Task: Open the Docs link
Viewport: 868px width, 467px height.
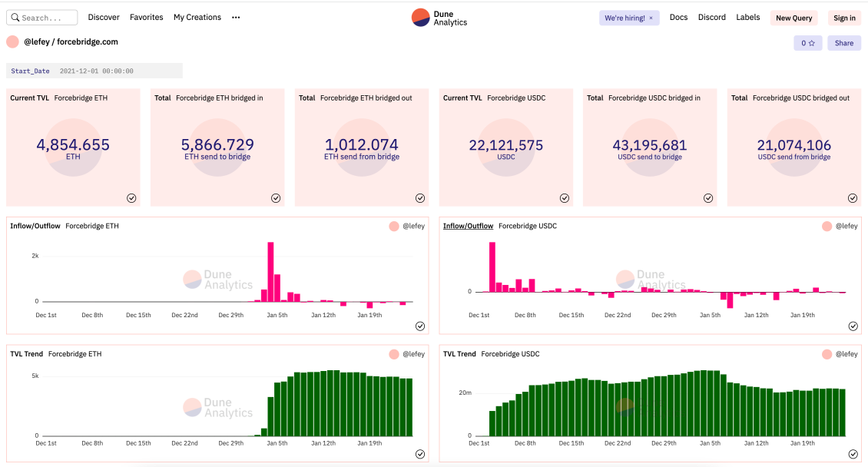Action: pyautogui.click(x=678, y=18)
